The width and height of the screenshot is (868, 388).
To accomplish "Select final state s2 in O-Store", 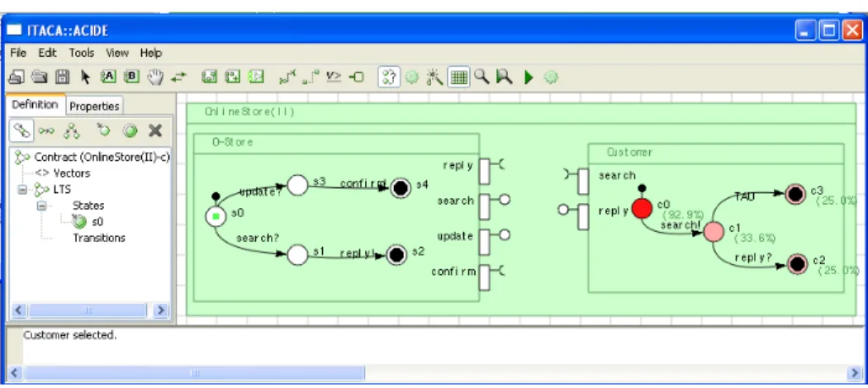I will tap(396, 255).
